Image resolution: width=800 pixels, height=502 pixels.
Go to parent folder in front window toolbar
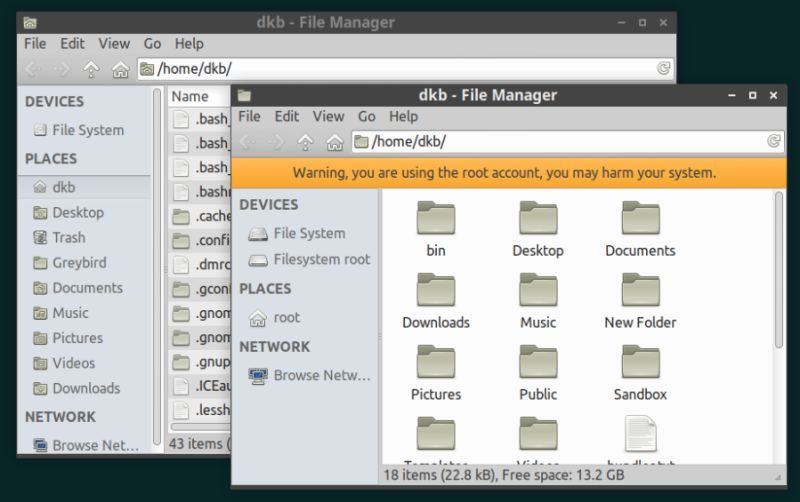(305, 142)
